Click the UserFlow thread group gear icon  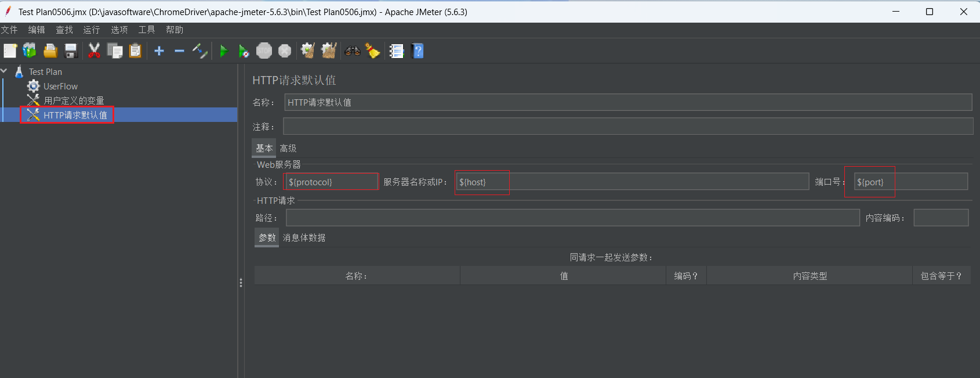[x=33, y=86]
